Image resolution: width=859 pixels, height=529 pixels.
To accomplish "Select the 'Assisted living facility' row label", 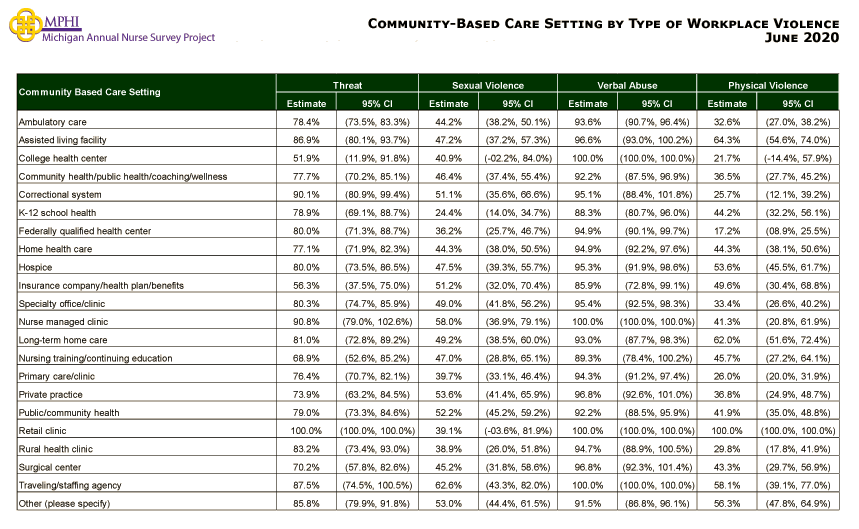I will point(62,140).
